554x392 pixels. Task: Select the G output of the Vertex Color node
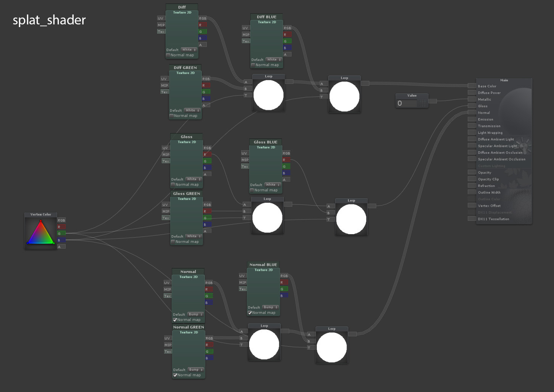click(61, 233)
